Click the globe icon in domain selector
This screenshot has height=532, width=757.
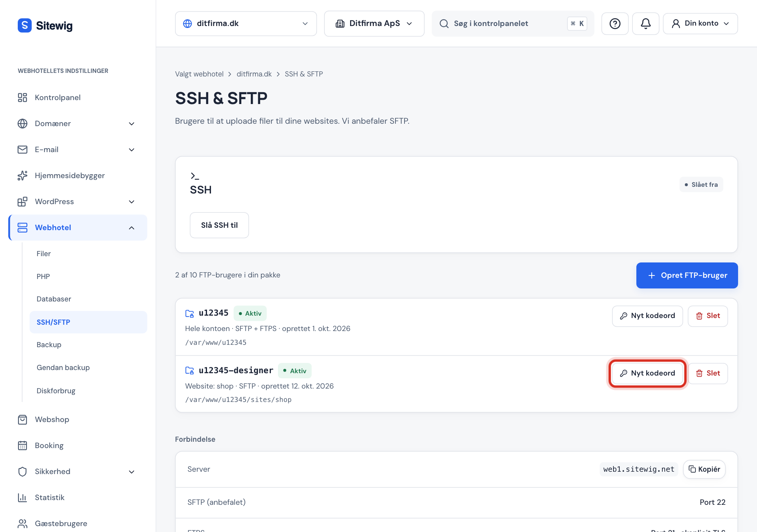coord(188,24)
